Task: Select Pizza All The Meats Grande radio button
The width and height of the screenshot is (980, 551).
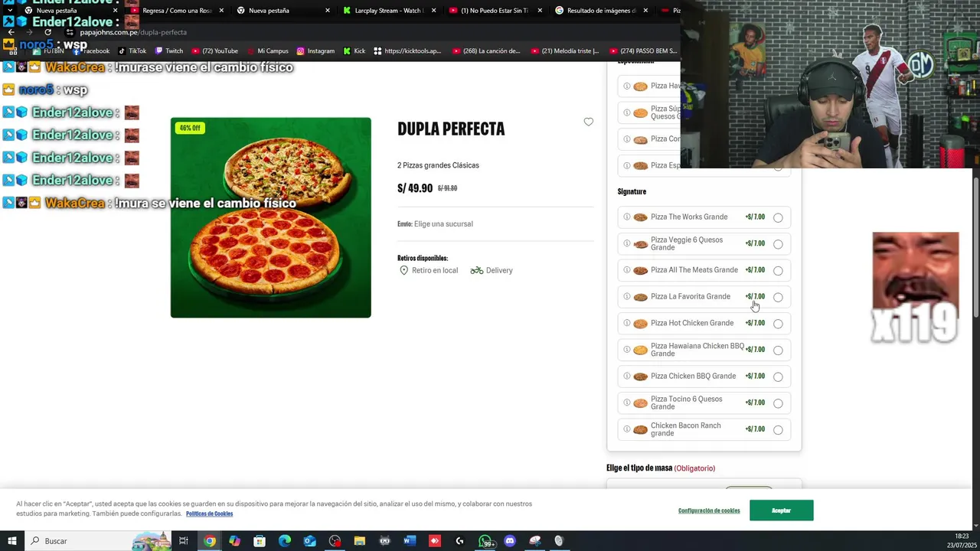Action: 778,271
